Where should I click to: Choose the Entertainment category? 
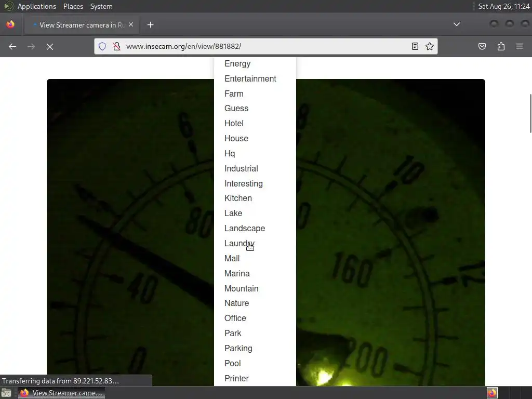(250, 79)
